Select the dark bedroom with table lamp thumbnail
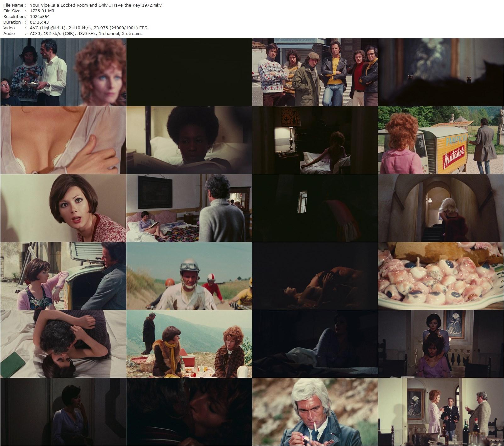The image size is (504, 446). coord(315,140)
